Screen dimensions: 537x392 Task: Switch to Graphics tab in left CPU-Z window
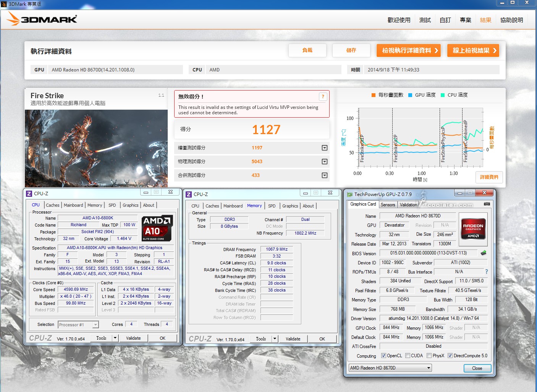[x=131, y=205]
